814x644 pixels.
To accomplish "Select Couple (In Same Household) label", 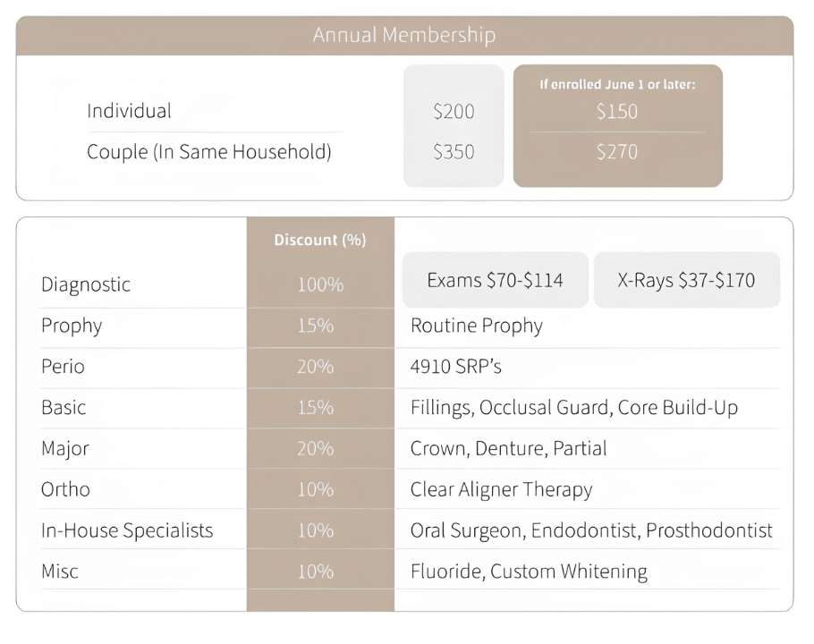I will (x=208, y=152).
